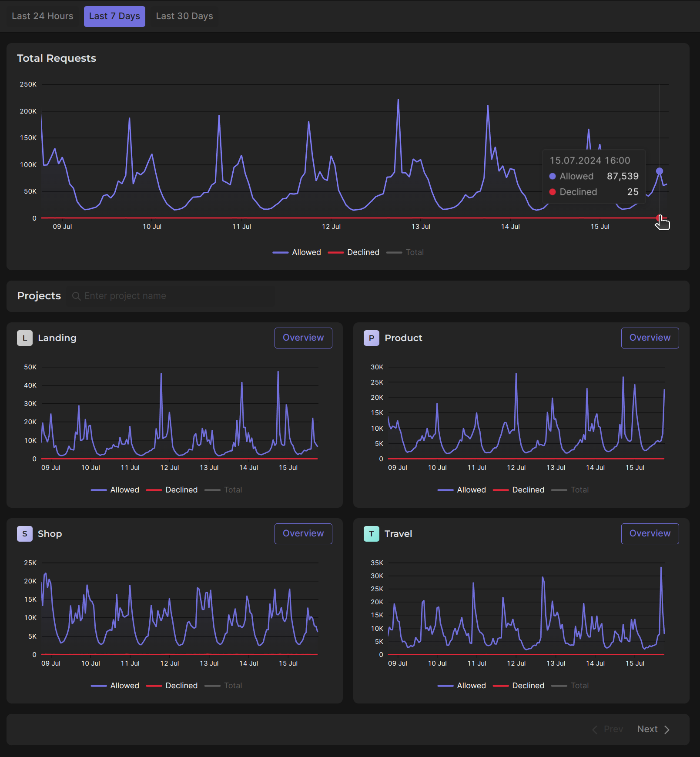Image resolution: width=700 pixels, height=757 pixels.
Task: Click the highlighted Allowed data point on Total Requests chart
Action: click(660, 171)
